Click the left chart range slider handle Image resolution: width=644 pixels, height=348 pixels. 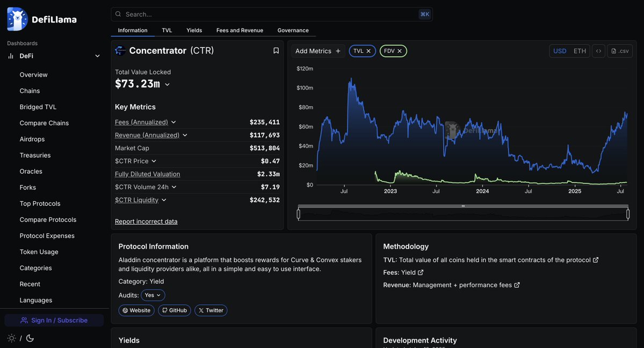pyautogui.click(x=299, y=214)
